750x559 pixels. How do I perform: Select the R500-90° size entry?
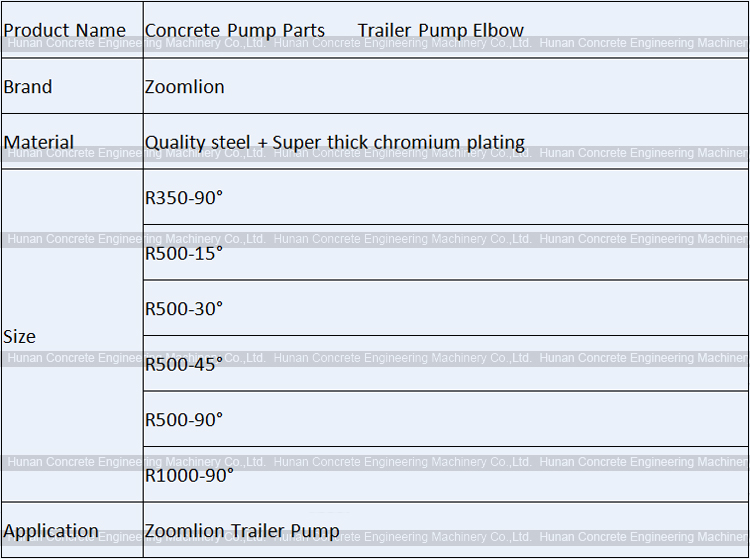(184, 420)
